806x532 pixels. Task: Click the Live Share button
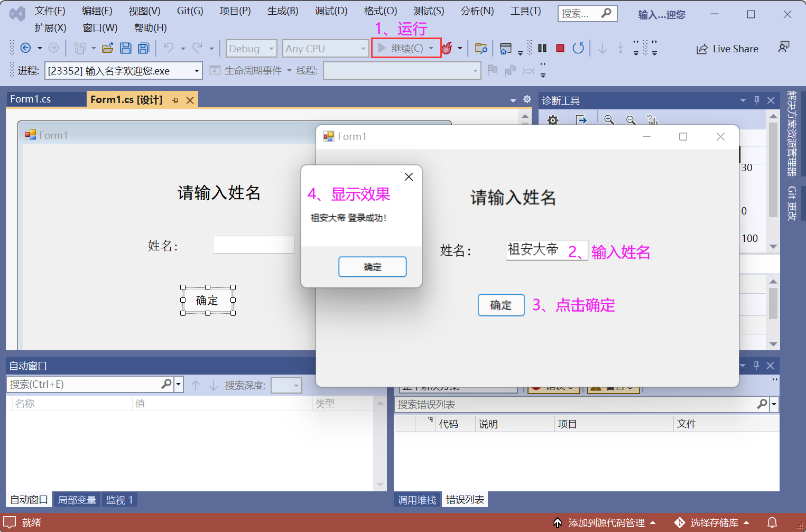(x=727, y=49)
